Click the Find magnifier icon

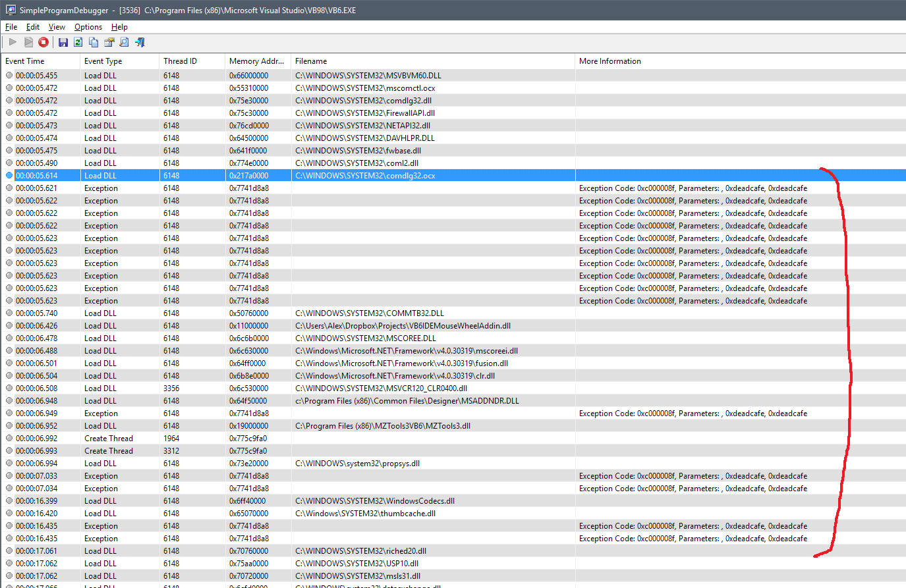(125, 42)
